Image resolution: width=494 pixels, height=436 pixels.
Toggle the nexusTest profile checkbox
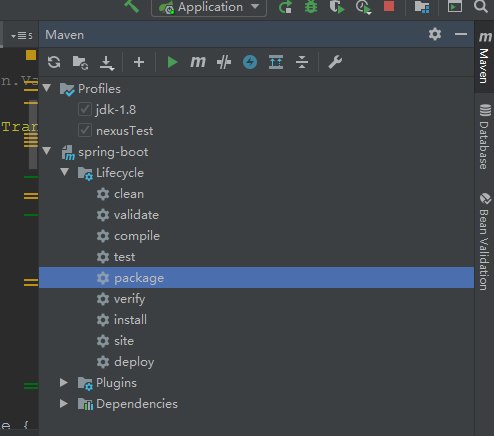pyautogui.click(x=85, y=130)
